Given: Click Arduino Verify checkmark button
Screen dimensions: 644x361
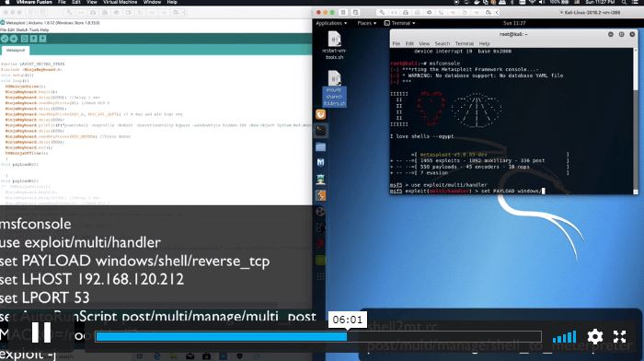Looking at the screenshot, I should pos(5,39).
